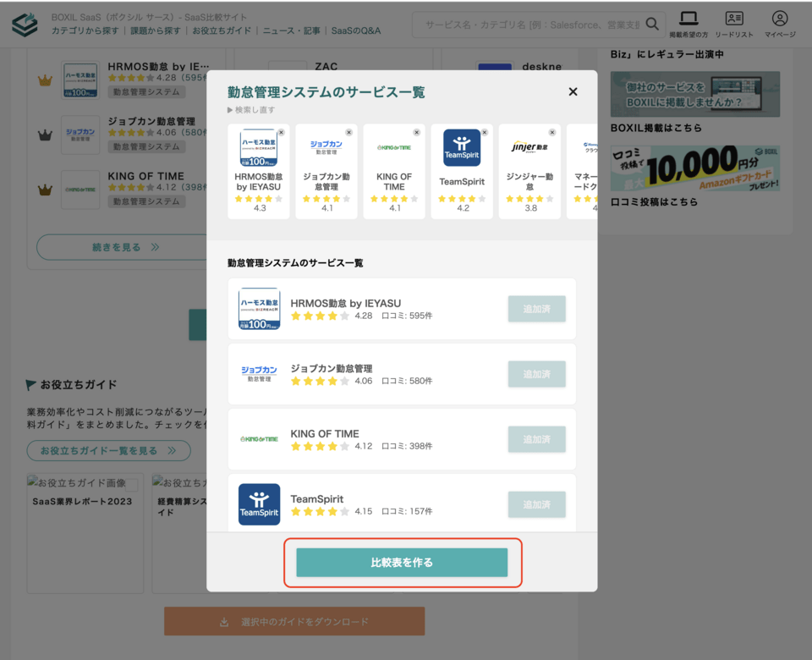Open the 掲載希望の方 laptop icon
The image size is (812, 660).
tap(689, 19)
